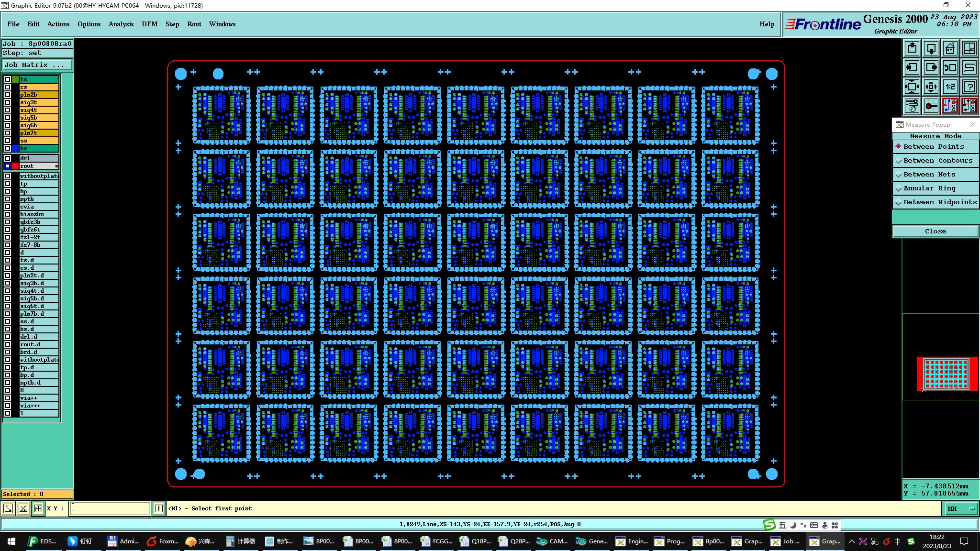Open the Job Matrix button menu

[37, 65]
